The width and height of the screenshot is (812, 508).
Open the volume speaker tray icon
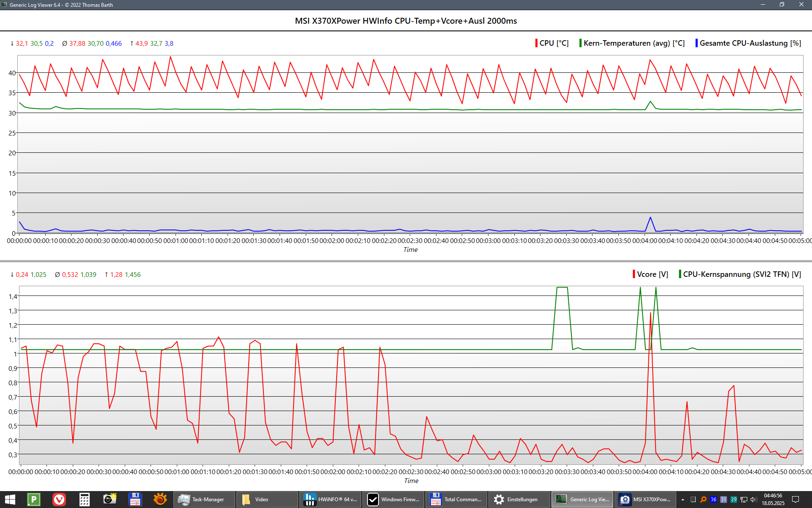click(753, 500)
